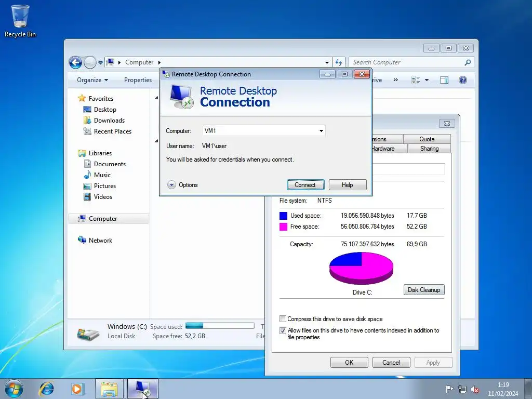The width and height of the screenshot is (532, 399).
Task: Select Libraries in navigation pane
Action: tap(100, 153)
